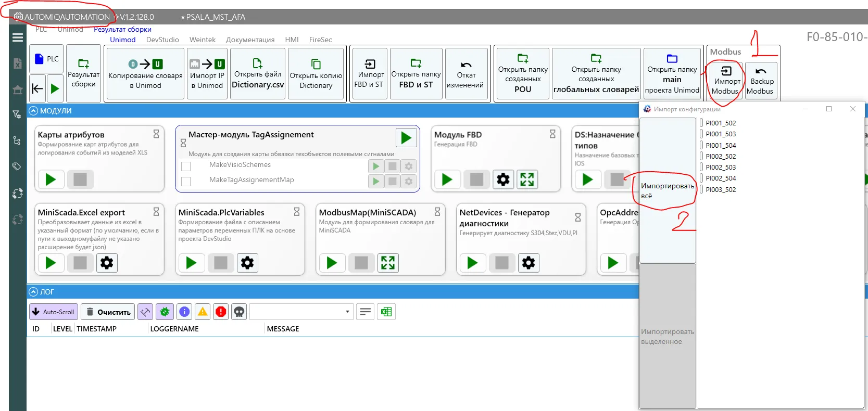This screenshot has width=868, height=411.
Task: Click the green run button under PLC
Action: click(x=55, y=88)
